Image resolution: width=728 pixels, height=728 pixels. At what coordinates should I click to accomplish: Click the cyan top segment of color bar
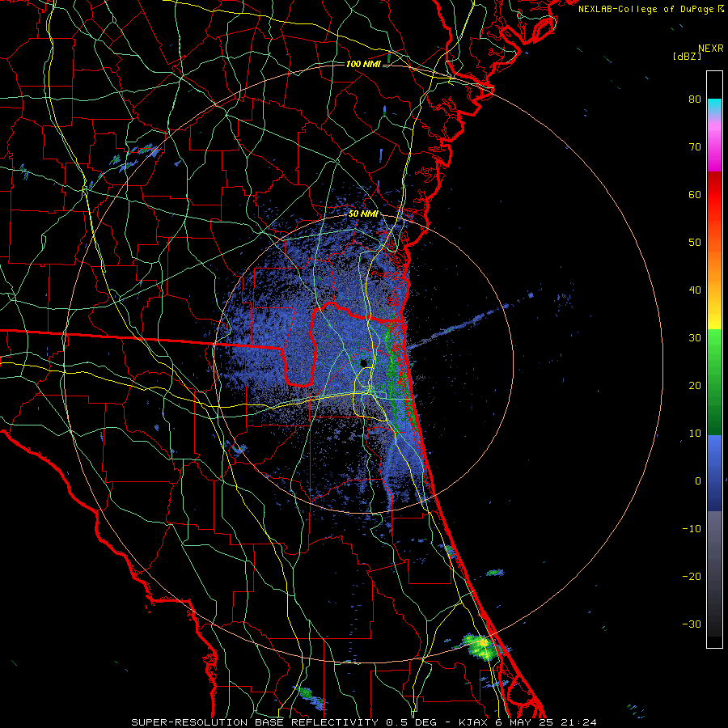[714, 106]
